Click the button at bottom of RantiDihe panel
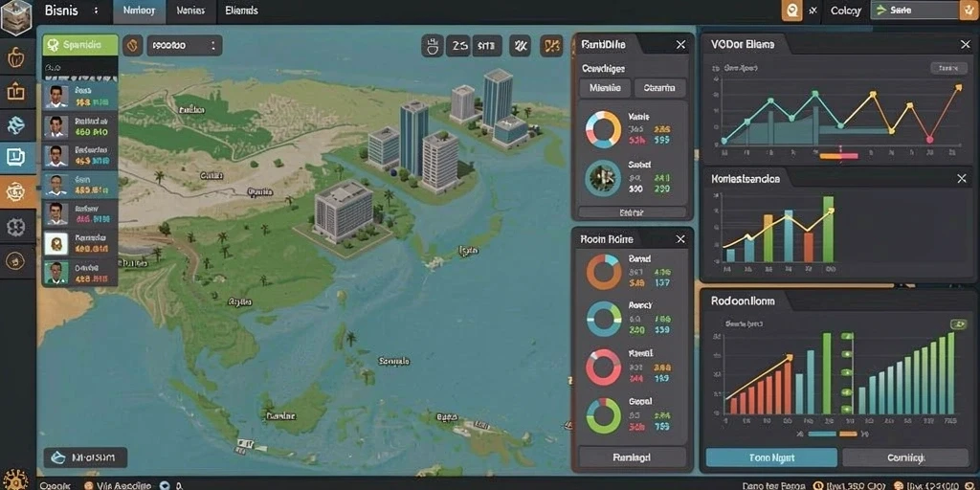Viewport: 980px width, 490px height. (632, 212)
